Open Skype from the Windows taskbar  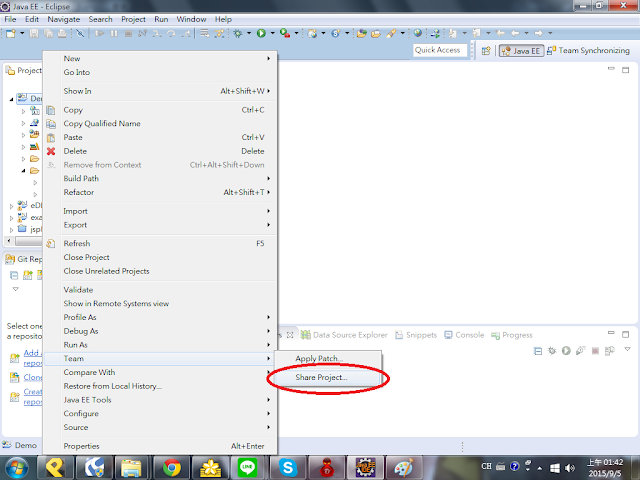coord(288,468)
